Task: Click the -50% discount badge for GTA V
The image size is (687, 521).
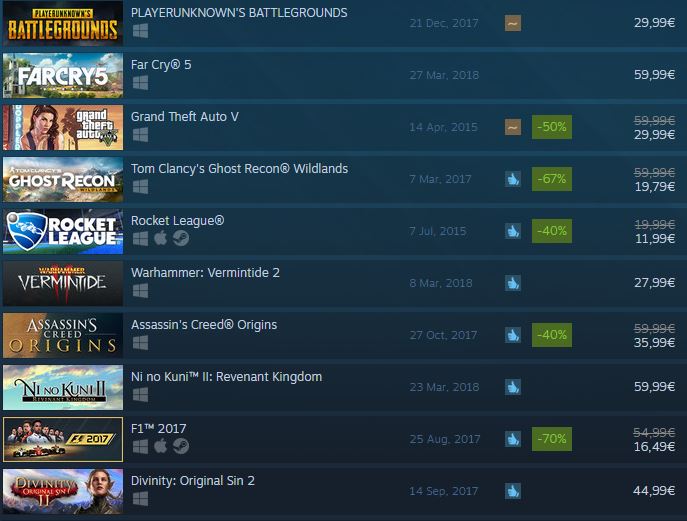Action: (552, 127)
